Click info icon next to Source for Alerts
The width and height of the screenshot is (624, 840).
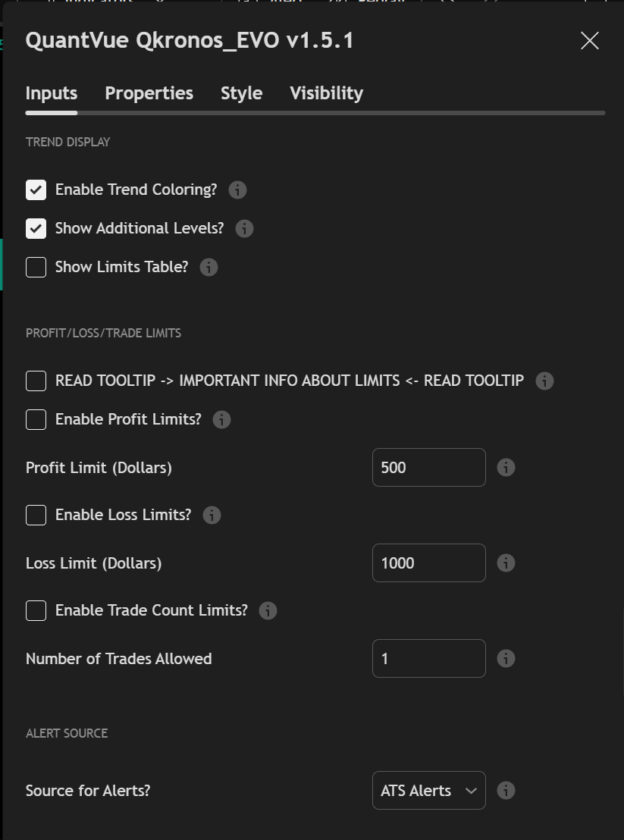[506, 790]
